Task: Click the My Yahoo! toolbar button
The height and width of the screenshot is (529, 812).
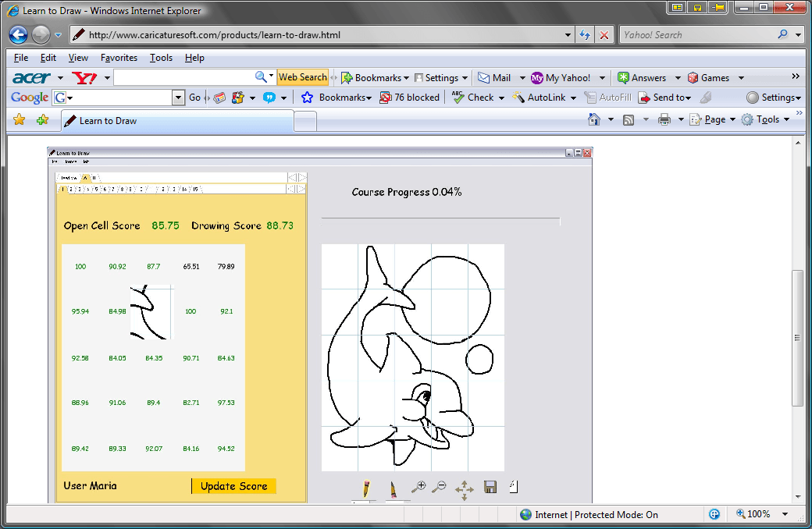Action: [x=561, y=78]
